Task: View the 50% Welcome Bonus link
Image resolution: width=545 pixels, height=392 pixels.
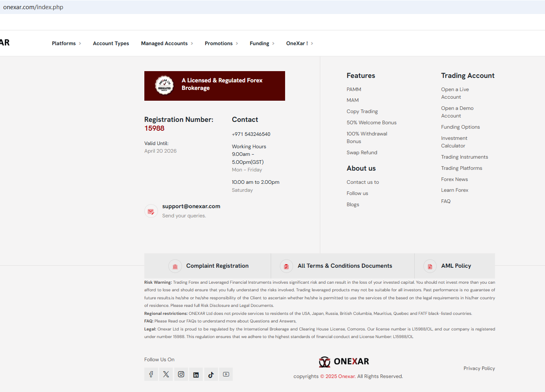Action: (371, 123)
